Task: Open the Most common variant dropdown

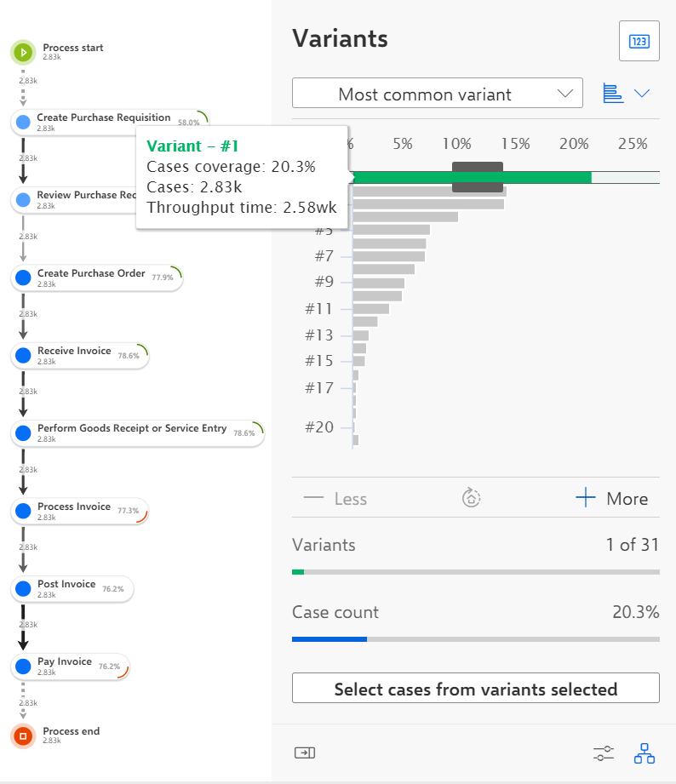Action: pyautogui.click(x=438, y=93)
